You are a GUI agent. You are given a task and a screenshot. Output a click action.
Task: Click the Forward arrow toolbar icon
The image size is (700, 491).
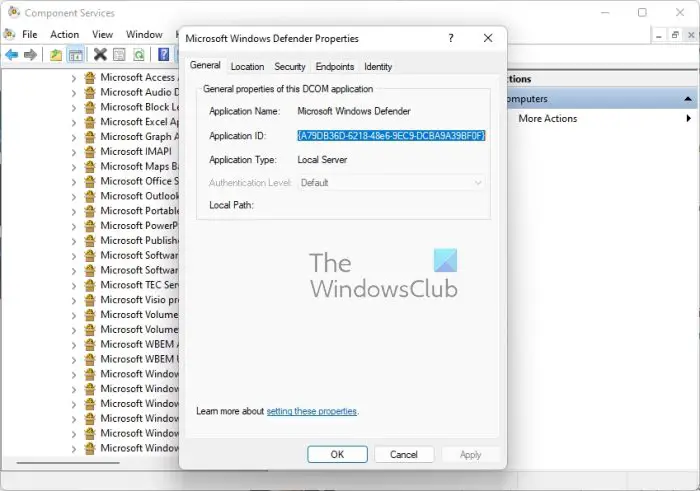(x=30, y=55)
